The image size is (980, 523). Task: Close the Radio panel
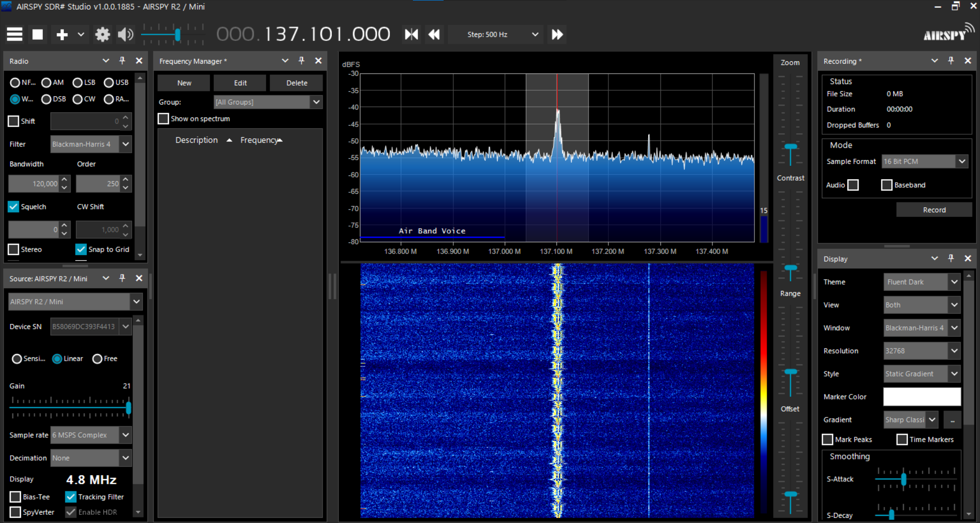pyautogui.click(x=139, y=61)
